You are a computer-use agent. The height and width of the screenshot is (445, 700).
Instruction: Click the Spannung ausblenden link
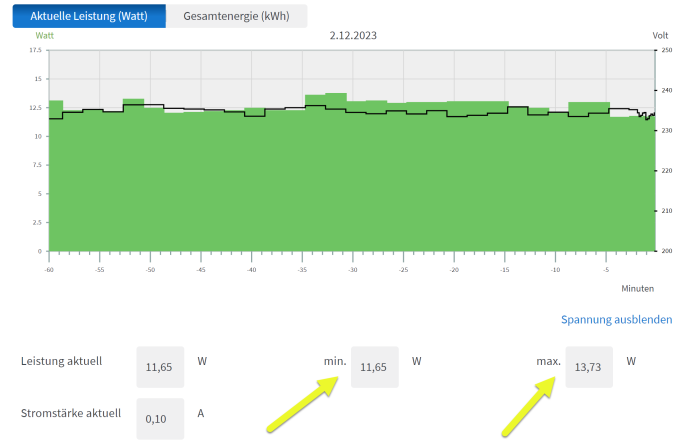(x=616, y=320)
